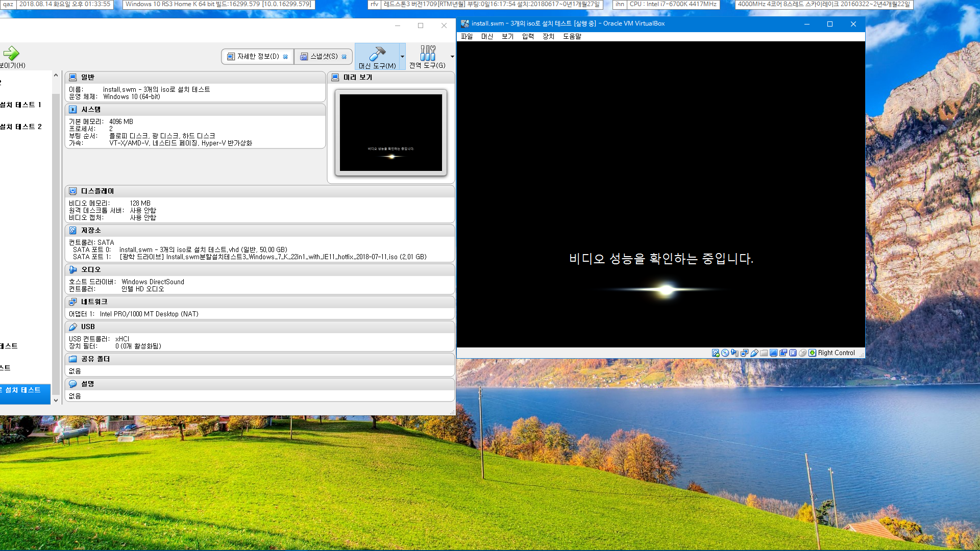Screen dimensions: 980x551
Task: Open the 시스템 settings header link
Action: click(91, 109)
